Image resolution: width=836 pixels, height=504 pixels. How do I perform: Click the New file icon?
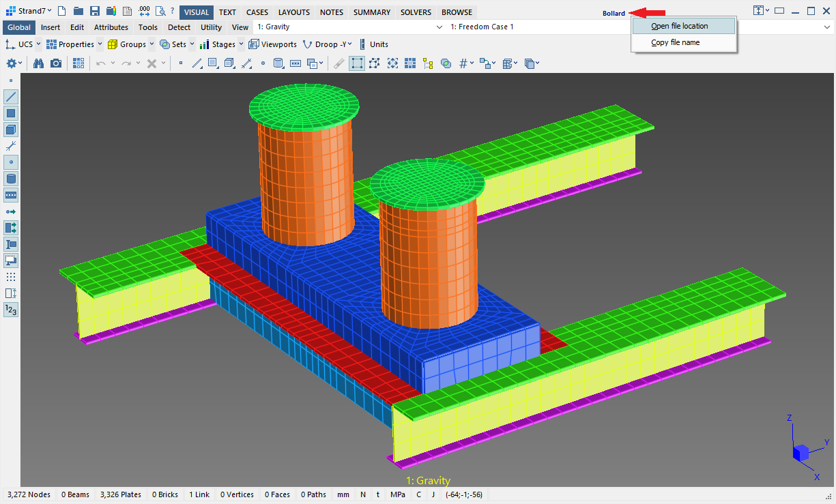coord(61,11)
